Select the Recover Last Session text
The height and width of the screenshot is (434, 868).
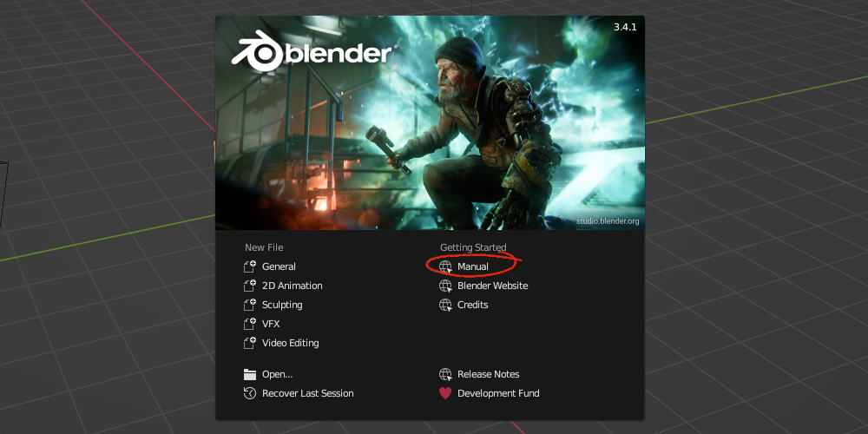pos(308,393)
